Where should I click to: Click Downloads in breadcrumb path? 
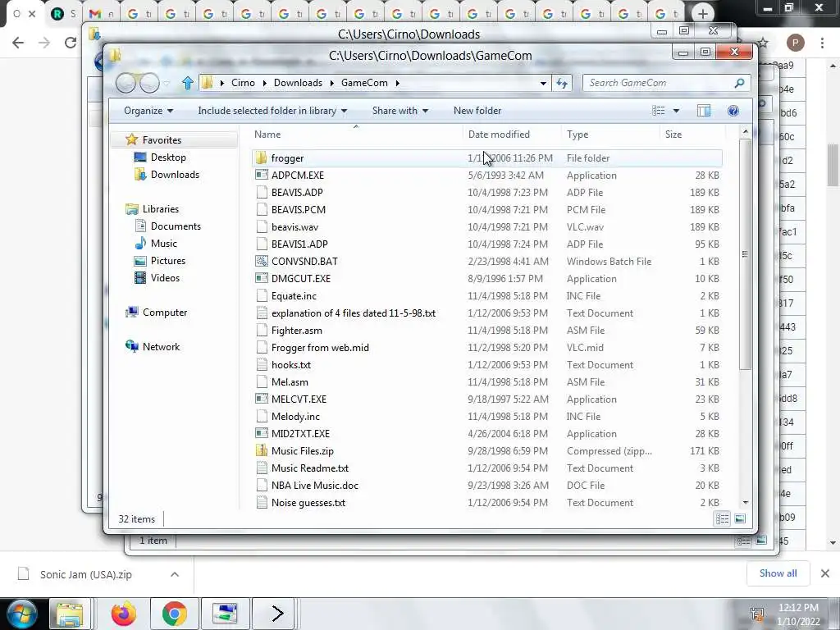[x=298, y=83]
